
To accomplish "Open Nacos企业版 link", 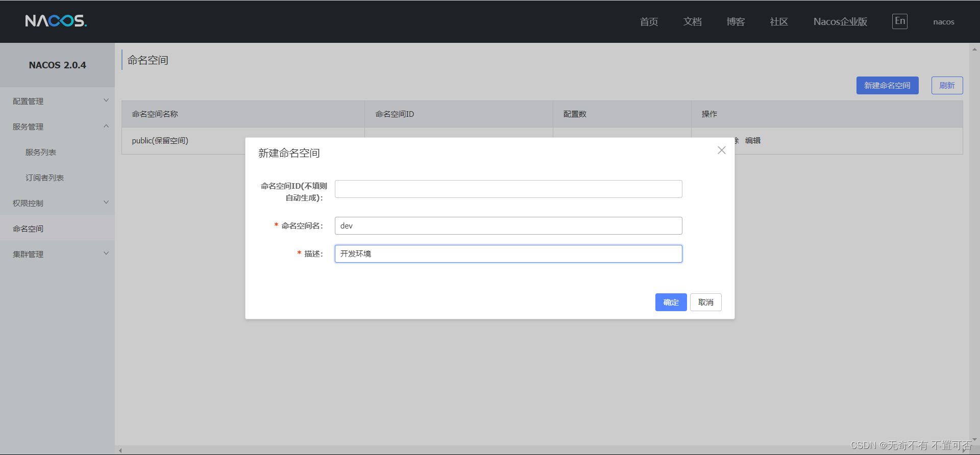I will coord(840,21).
